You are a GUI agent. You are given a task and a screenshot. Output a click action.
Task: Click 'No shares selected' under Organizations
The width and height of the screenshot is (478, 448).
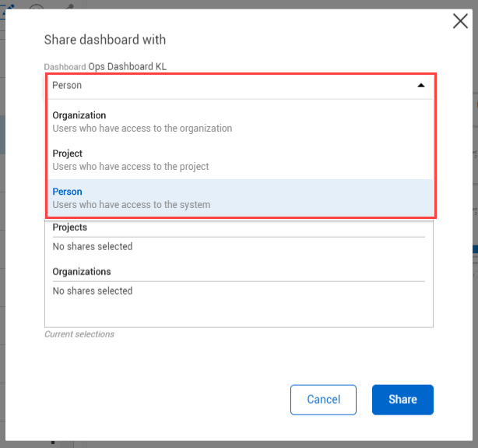click(93, 291)
